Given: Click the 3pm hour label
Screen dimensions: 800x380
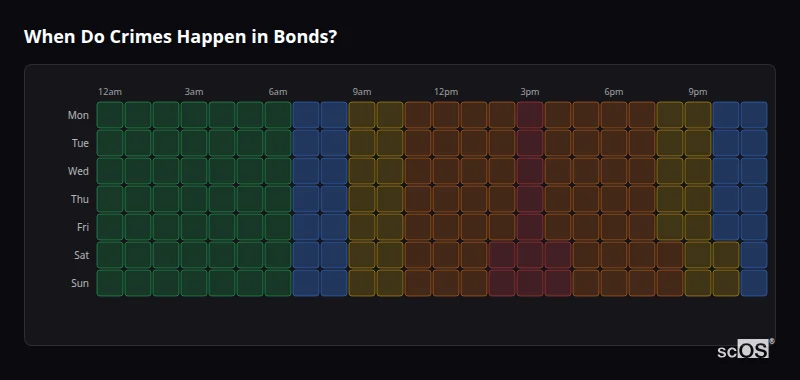Looking at the screenshot, I should 530,92.
